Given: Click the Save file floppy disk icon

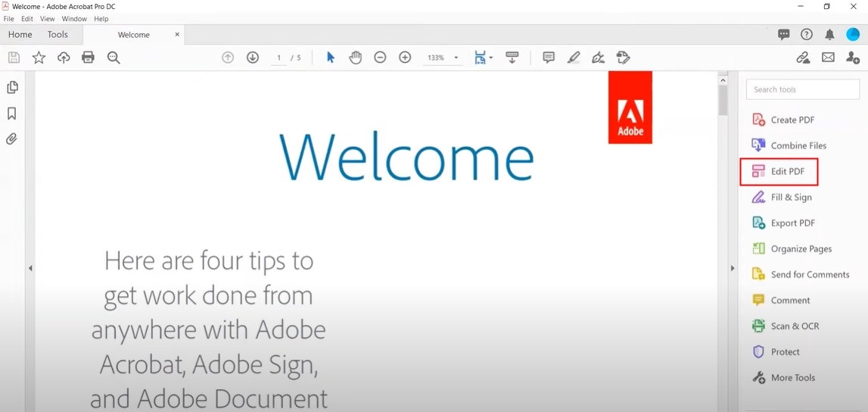Looking at the screenshot, I should pos(14,57).
